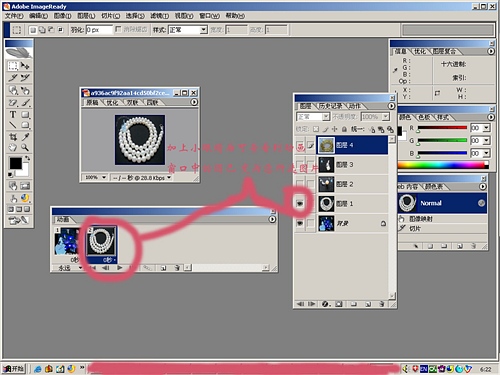Select the 图层 3 layer
The width and height of the screenshot is (500, 375).
click(x=352, y=164)
